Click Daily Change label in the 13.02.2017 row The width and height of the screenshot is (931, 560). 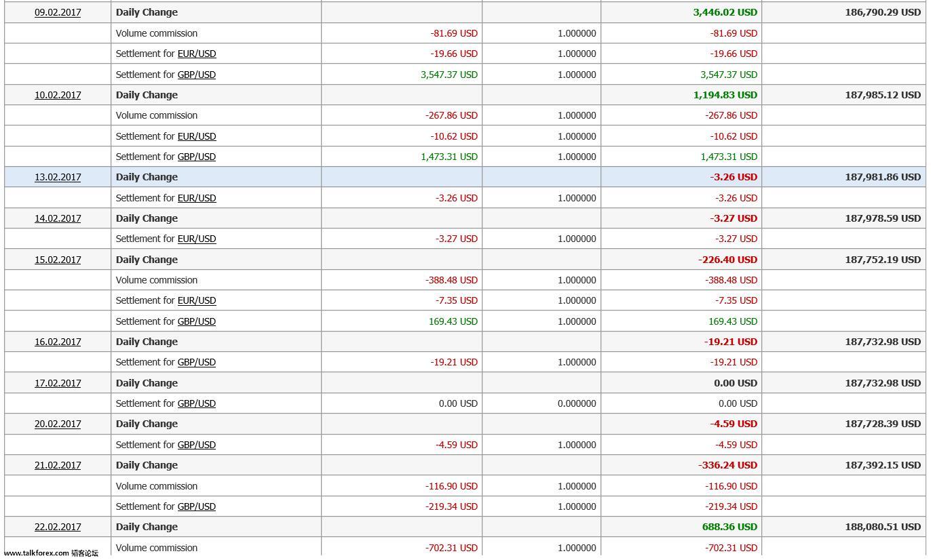click(x=147, y=177)
